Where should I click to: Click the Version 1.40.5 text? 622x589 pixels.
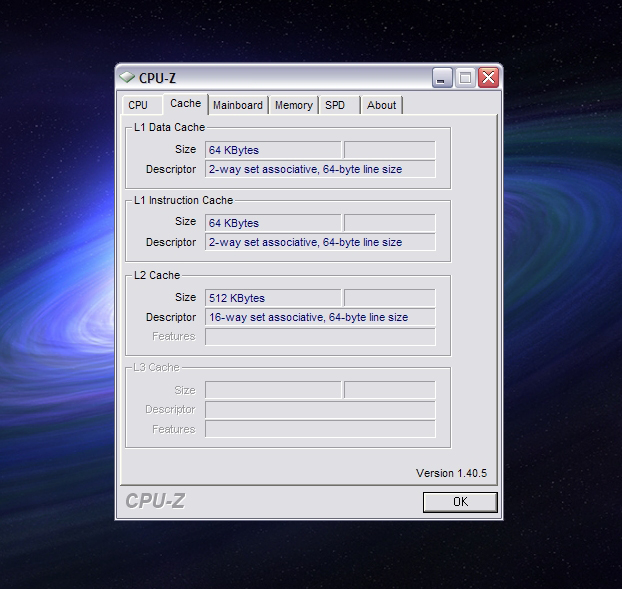[451, 473]
